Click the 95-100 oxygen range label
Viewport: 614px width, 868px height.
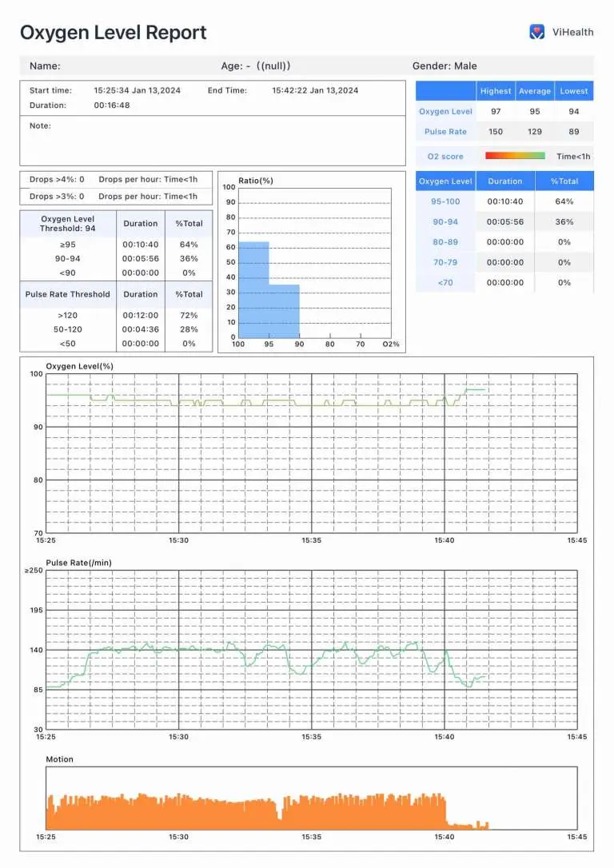[x=445, y=201]
